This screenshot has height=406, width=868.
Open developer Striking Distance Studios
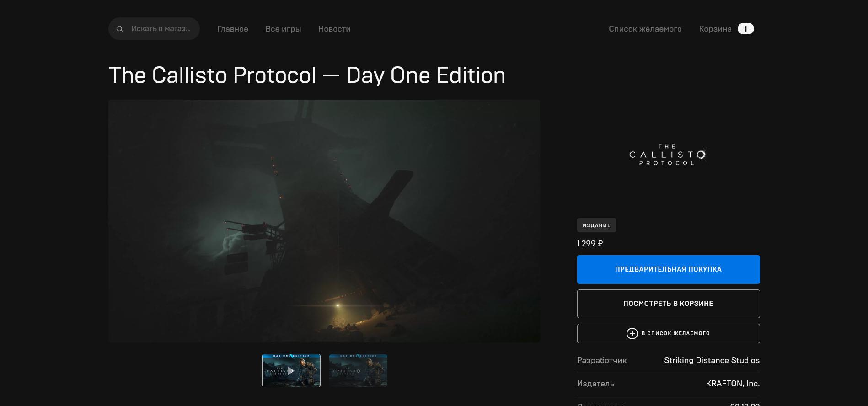point(712,360)
